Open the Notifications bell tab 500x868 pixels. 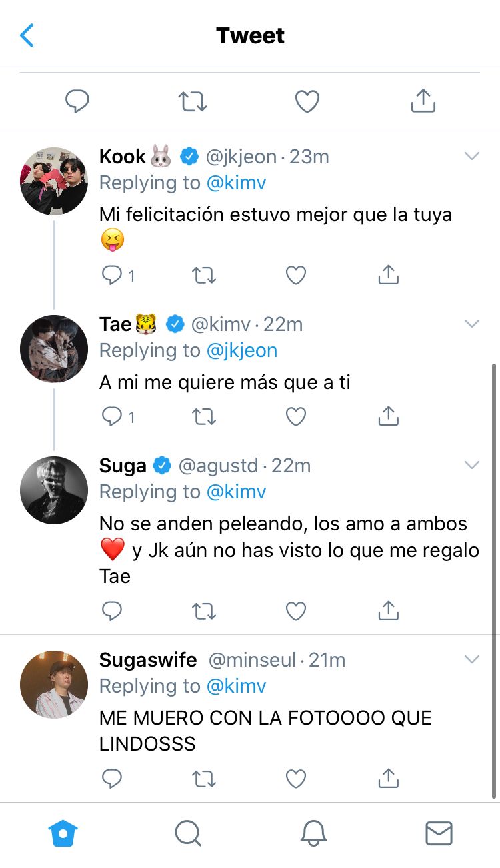pos(313,833)
